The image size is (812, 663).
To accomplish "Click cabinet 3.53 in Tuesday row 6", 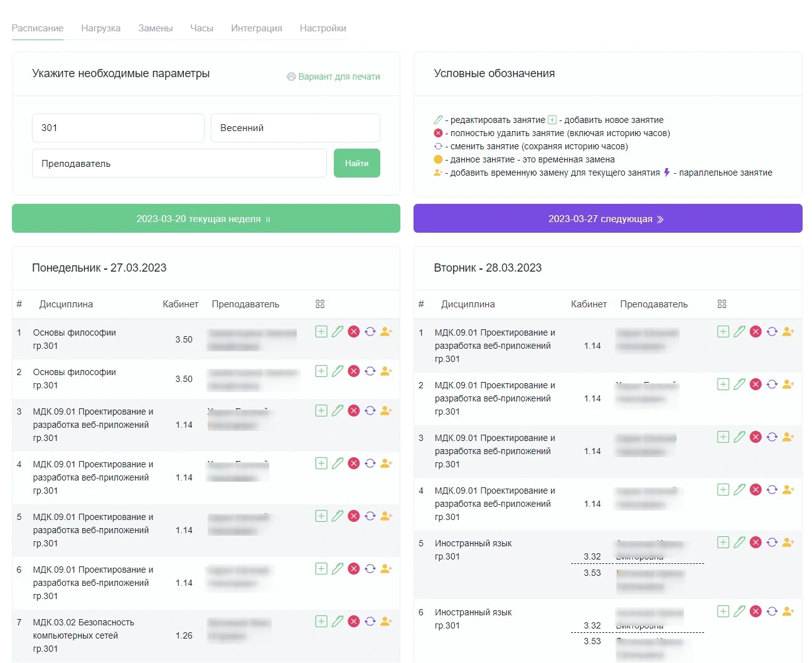I will tap(592, 641).
